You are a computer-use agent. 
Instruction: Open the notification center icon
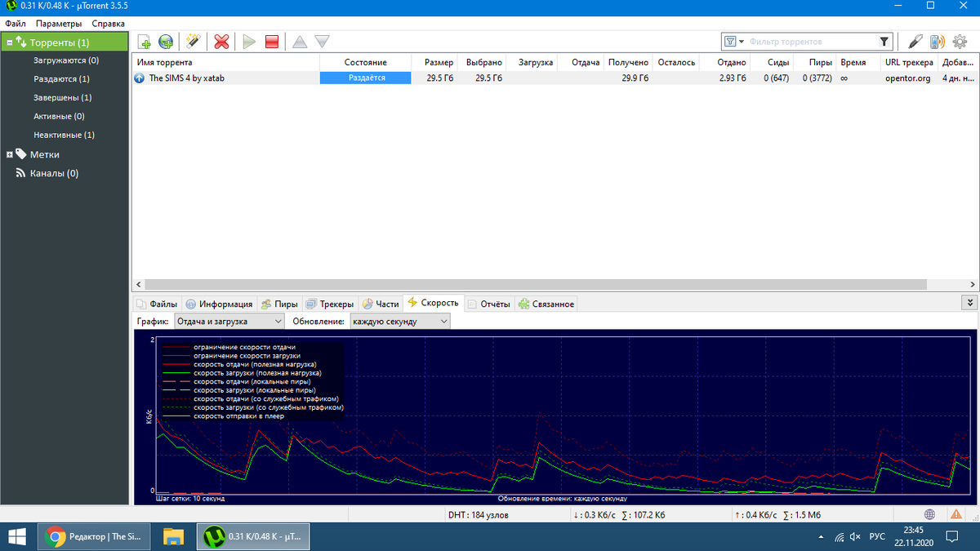tap(951, 536)
